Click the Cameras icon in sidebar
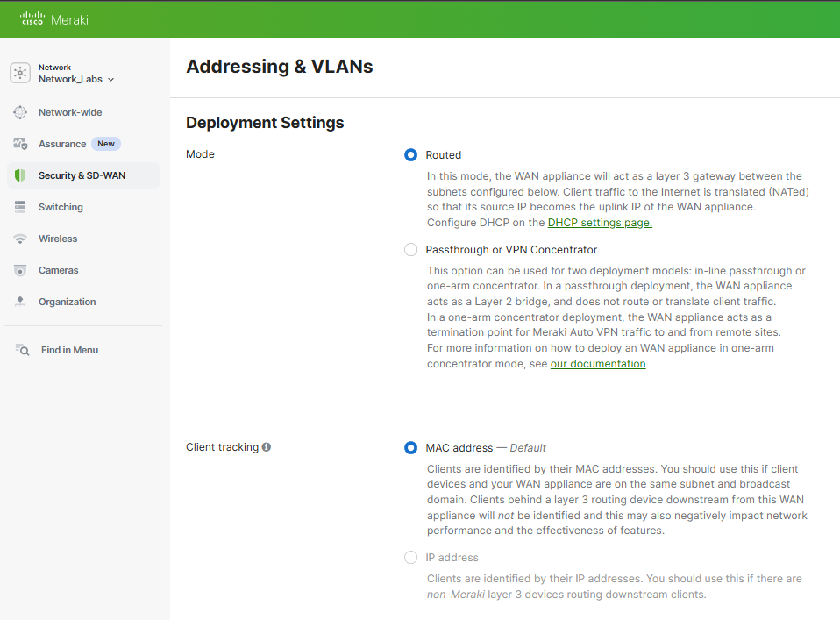The width and height of the screenshot is (840, 620). (x=20, y=271)
